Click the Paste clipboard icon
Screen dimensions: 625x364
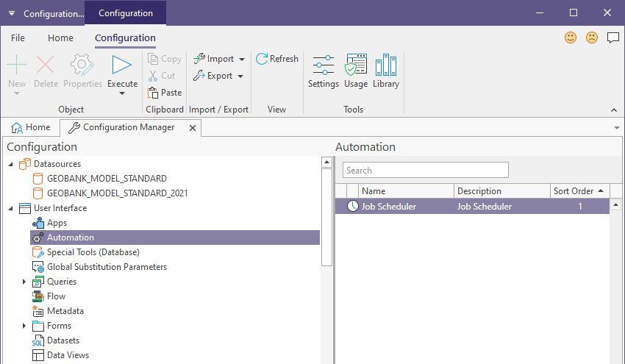tap(165, 93)
